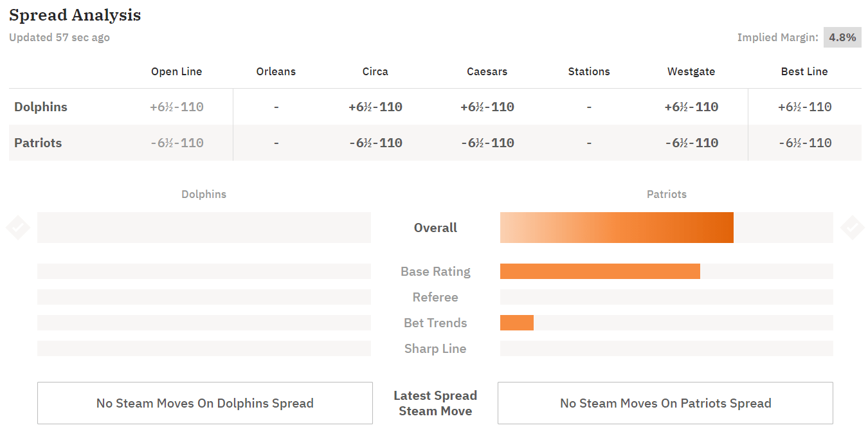868x432 pixels.
Task: Select the Circa column header
Action: 375,71
